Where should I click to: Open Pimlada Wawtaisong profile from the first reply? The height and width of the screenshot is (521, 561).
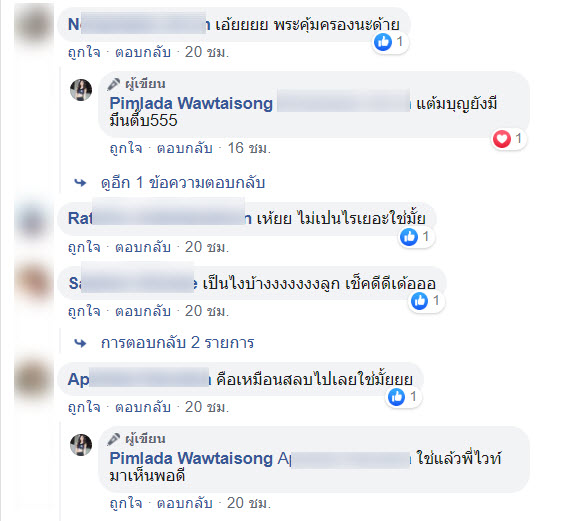(x=191, y=103)
